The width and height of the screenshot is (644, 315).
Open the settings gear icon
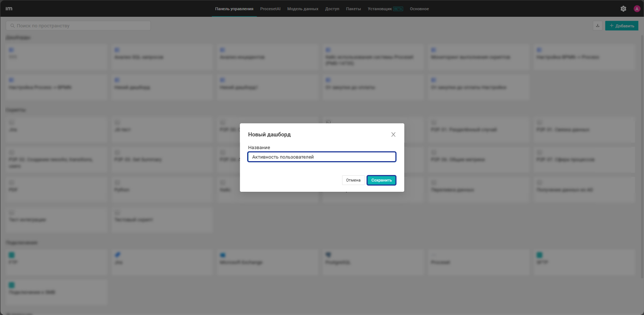[x=623, y=9]
